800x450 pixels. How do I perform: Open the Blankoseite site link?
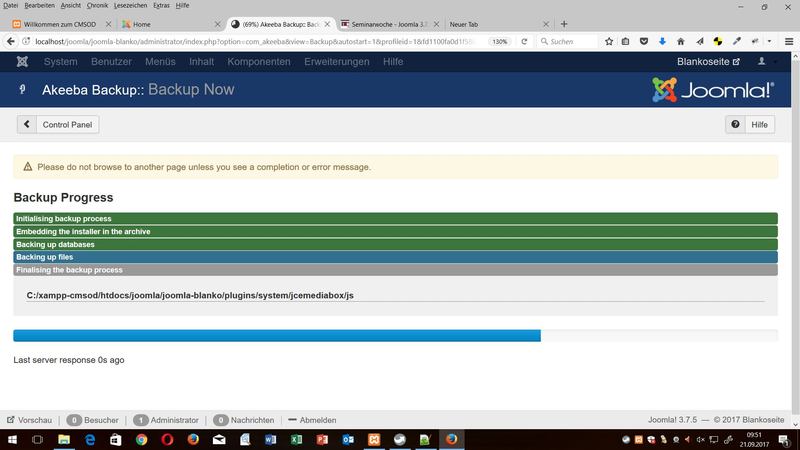(708, 62)
